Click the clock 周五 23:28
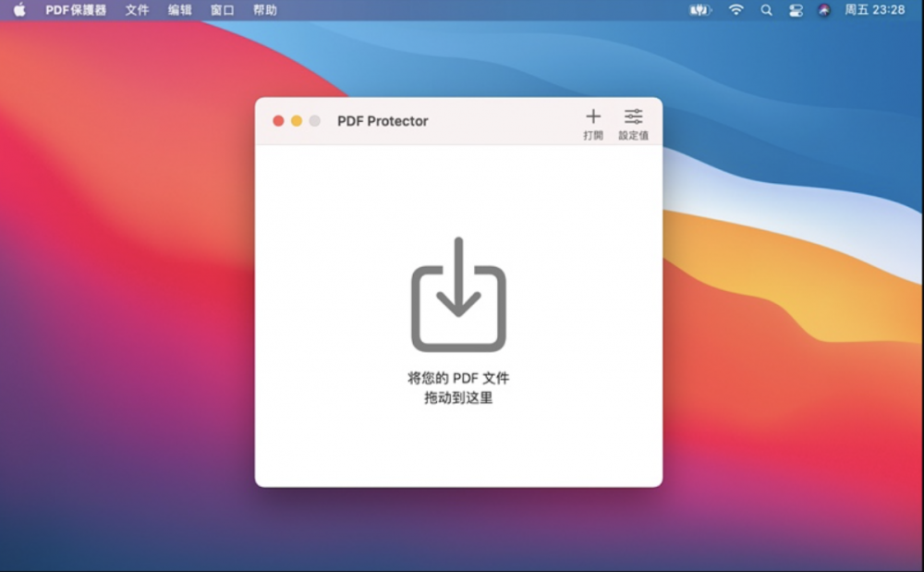This screenshot has width=924, height=572. click(x=874, y=10)
